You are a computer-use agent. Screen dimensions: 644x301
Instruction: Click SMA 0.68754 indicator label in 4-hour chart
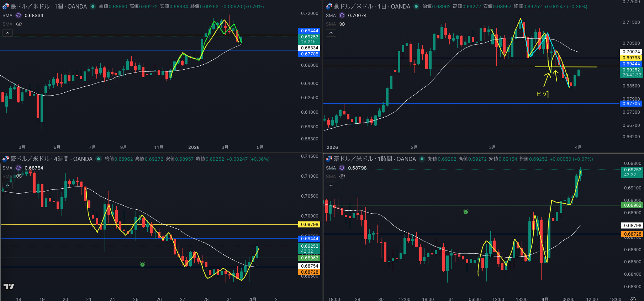34,168
